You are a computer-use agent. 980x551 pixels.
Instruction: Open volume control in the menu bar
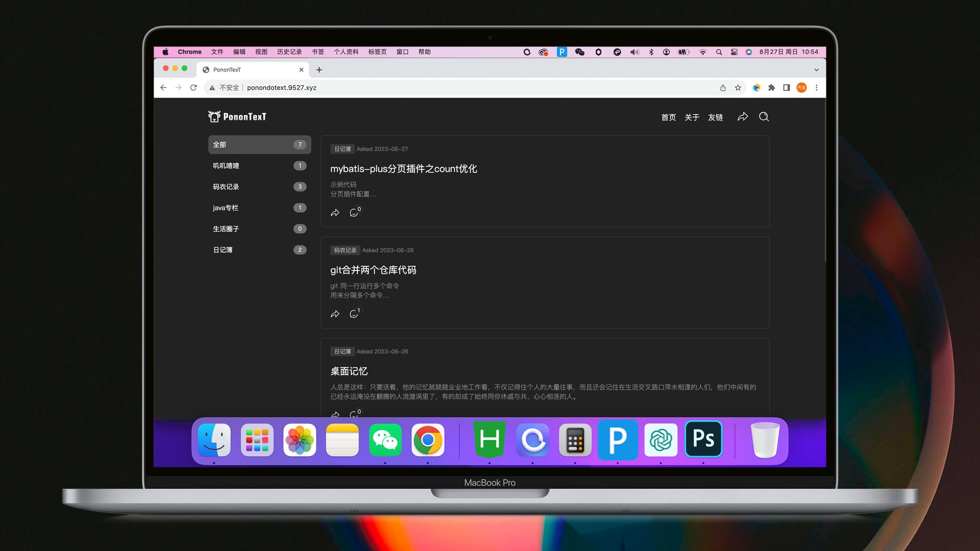[634, 52]
